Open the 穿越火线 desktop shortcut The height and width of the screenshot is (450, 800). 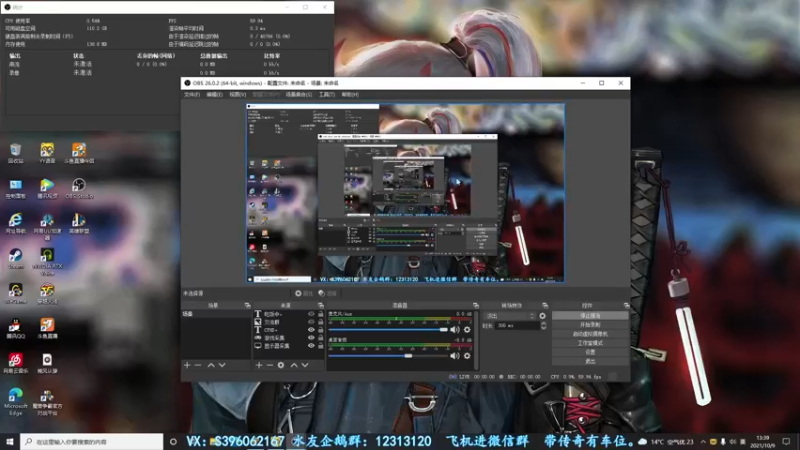47,293
